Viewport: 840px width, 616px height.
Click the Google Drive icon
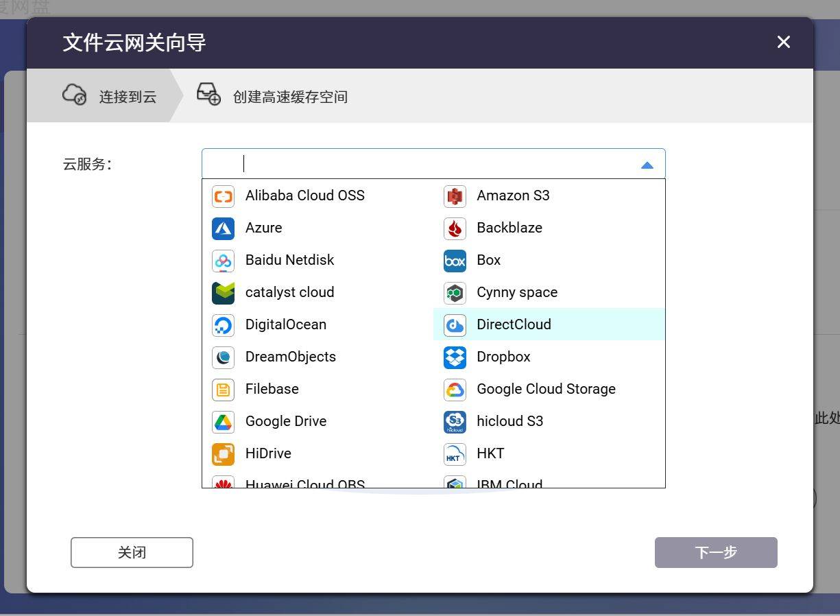(x=223, y=421)
